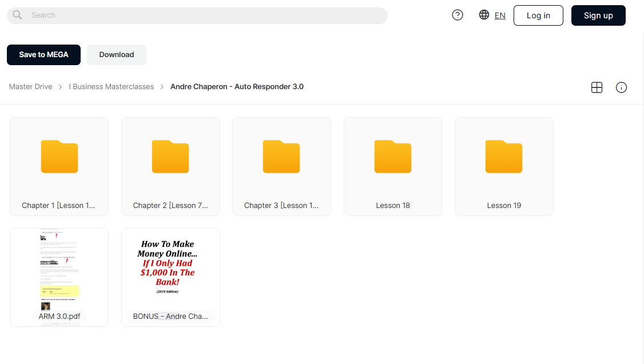Select the 'ARM 3.0.pdf' file name
Image resolution: width=644 pixels, height=364 pixels.
point(59,317)
